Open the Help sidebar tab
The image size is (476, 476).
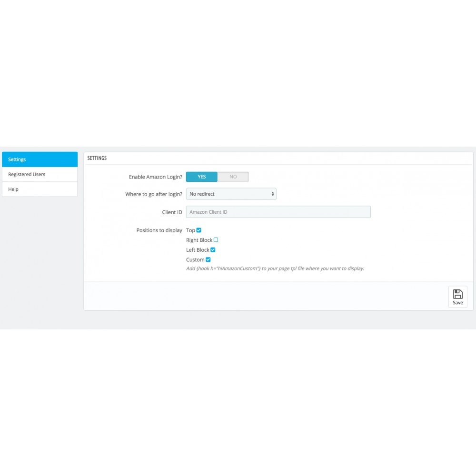[40, 189]
